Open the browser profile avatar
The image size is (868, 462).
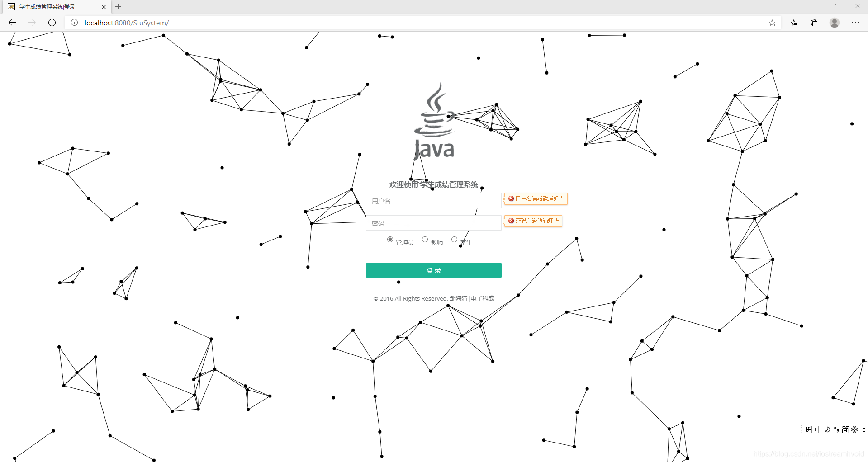pos(835,23)
